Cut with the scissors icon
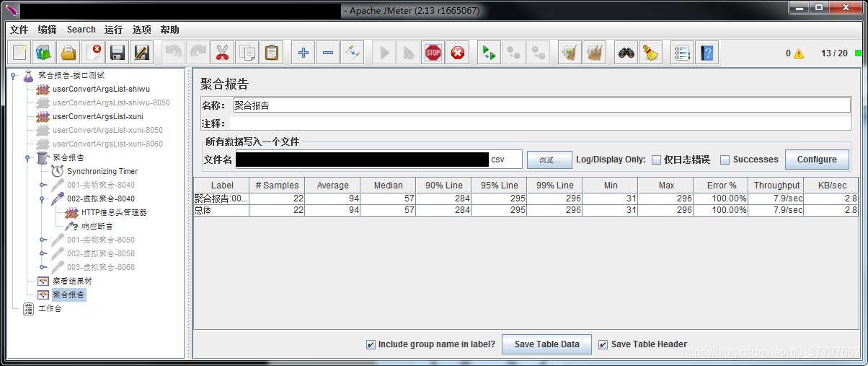This screenshot has width=868, height=366. click(222, 53)
